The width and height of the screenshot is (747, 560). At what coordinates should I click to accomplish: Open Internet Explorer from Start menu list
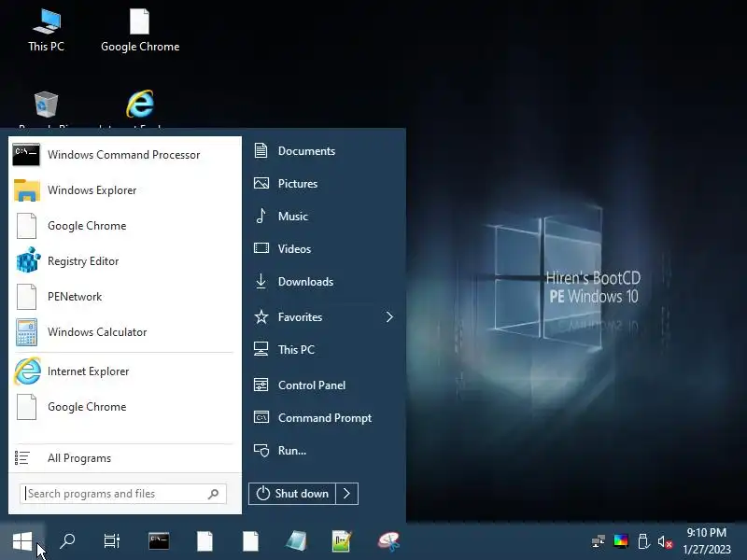tap(125, 371)
